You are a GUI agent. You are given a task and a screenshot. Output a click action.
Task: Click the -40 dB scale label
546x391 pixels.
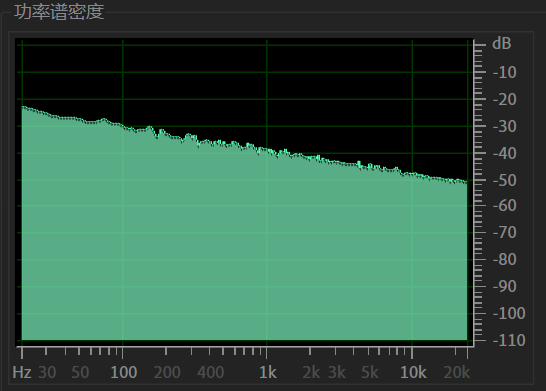tap(505, 153)
